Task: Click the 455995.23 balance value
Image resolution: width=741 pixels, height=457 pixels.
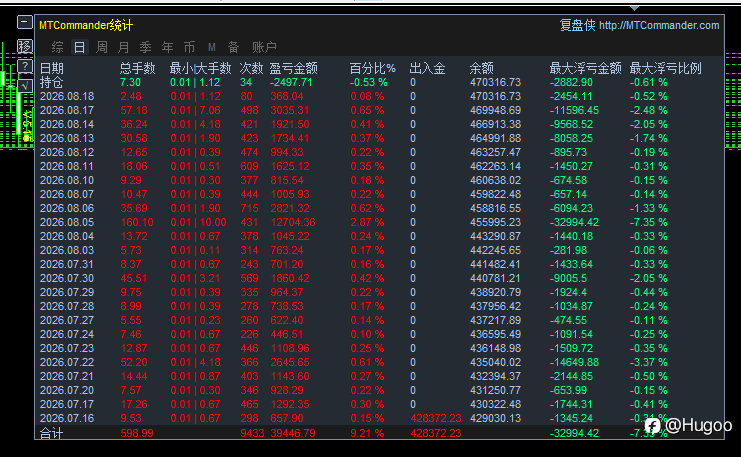Action: 495,222
